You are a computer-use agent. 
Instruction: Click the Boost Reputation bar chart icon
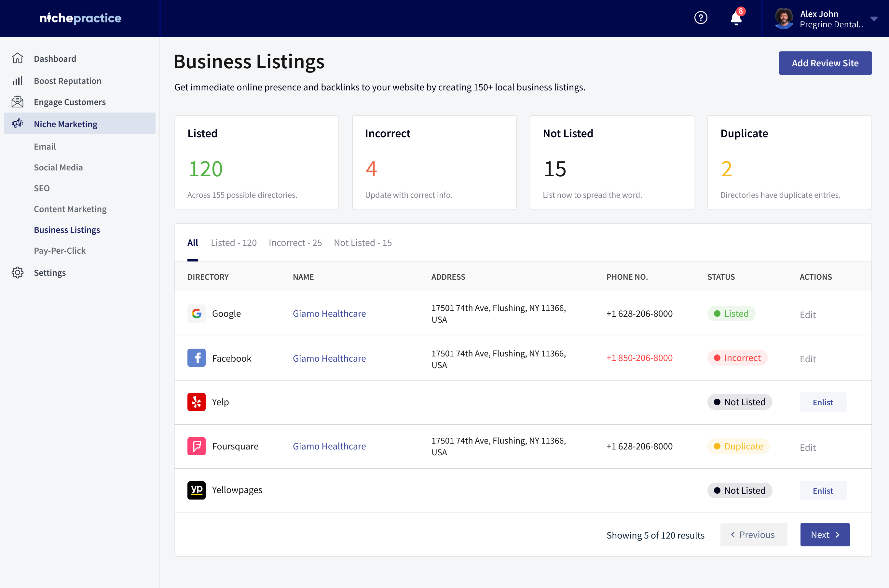click(x=18, y=81)
